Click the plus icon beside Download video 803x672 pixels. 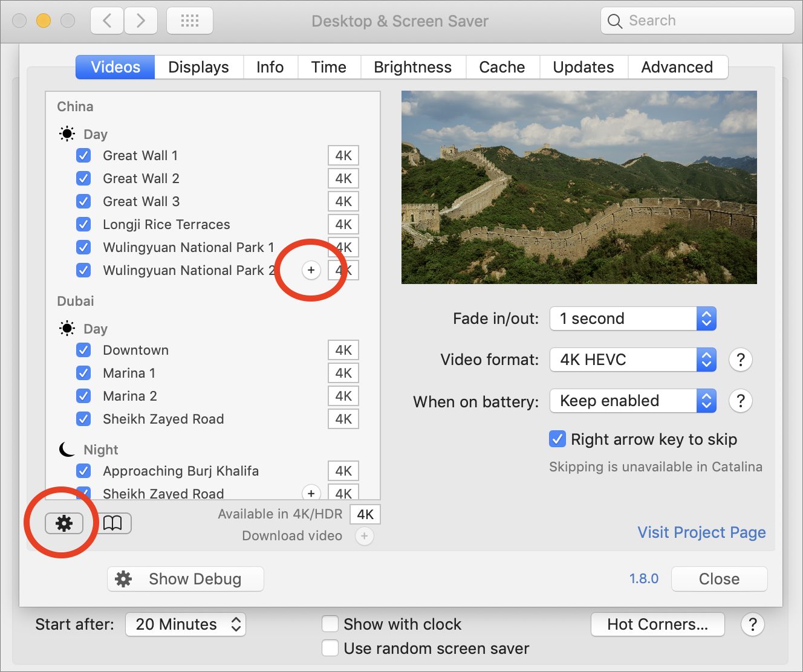[x=364, y=536]
